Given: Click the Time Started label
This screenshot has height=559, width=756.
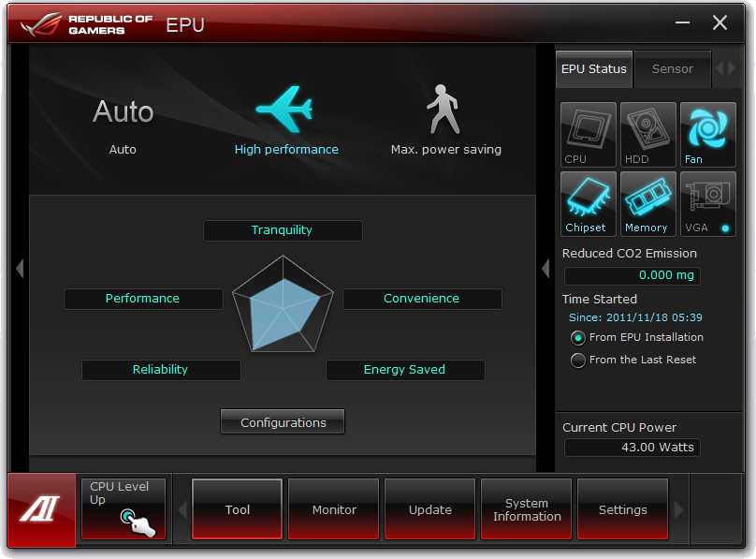Looking at the screenshot, I should point(600,299).
